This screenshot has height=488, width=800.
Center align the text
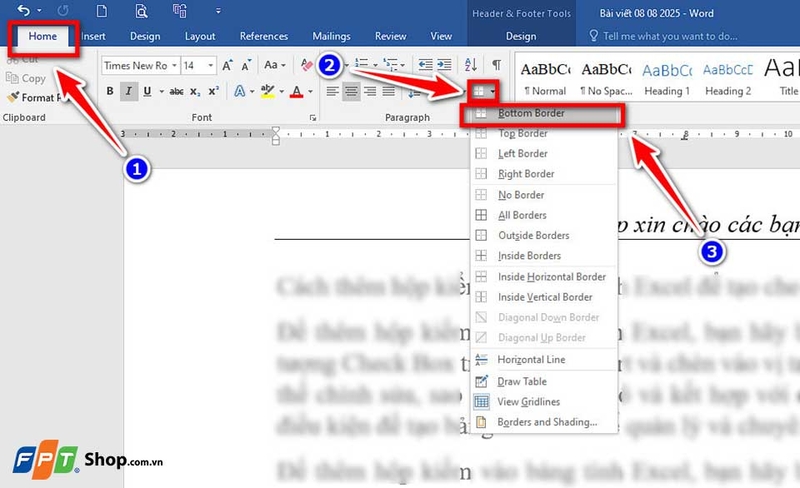coord(351,91)
